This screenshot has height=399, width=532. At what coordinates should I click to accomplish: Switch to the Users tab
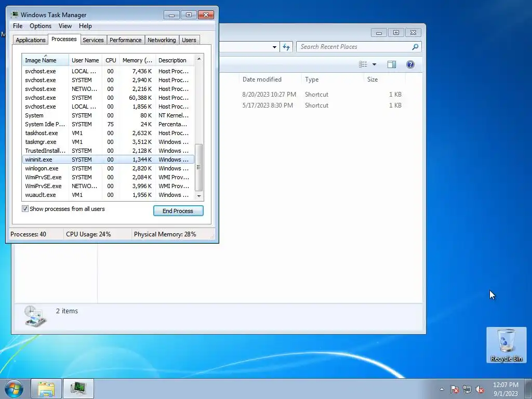189,40
